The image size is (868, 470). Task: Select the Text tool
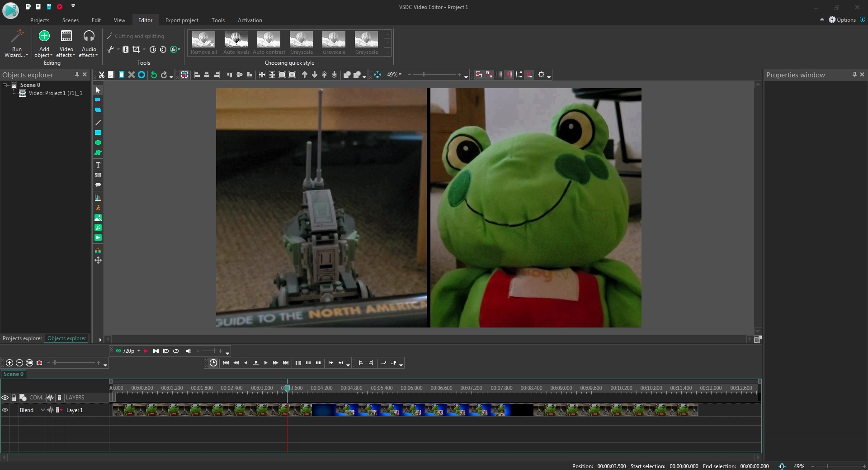coord(98,165)
